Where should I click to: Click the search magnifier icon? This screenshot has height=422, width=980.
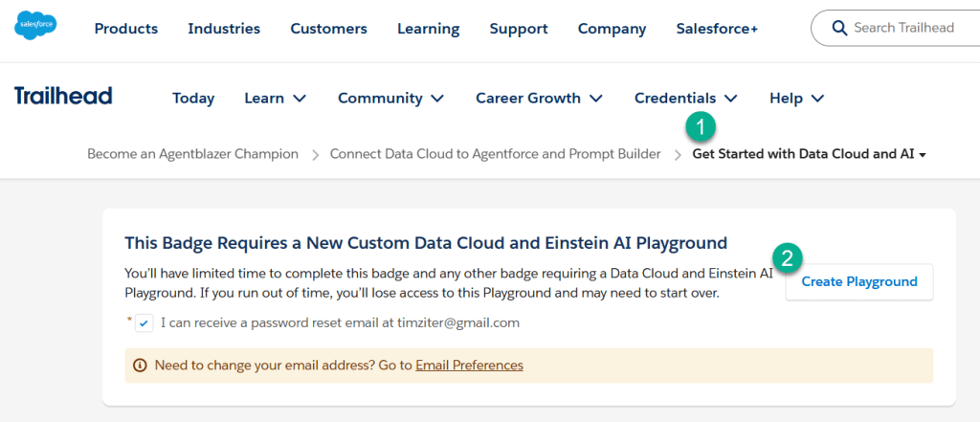click(838, 28)
